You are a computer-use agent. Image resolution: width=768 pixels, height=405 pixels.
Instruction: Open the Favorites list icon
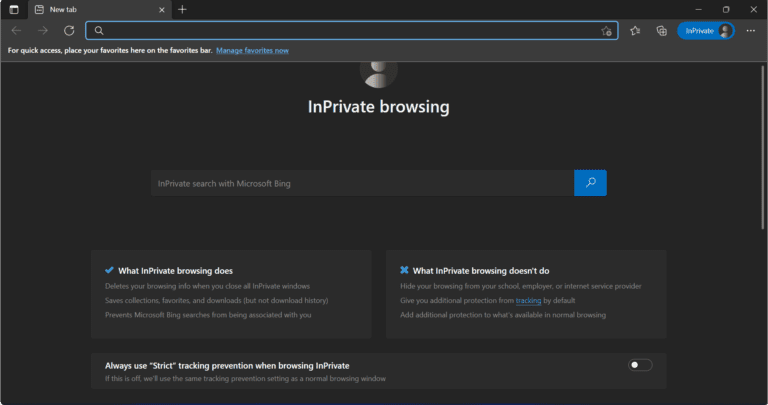(636, 31)
